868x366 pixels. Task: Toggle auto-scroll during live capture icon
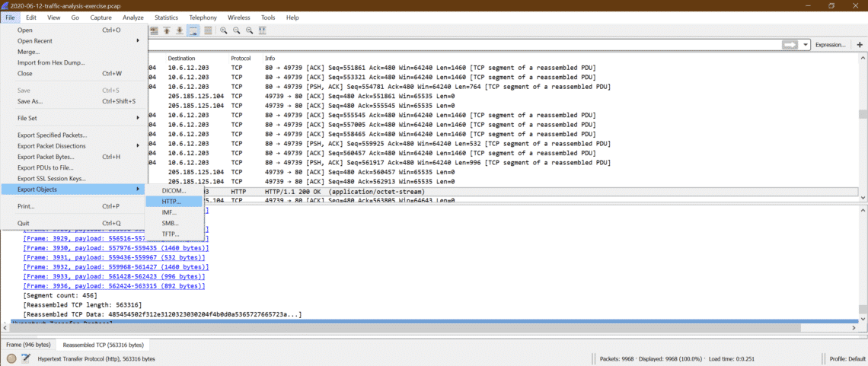tap(193, 30)
